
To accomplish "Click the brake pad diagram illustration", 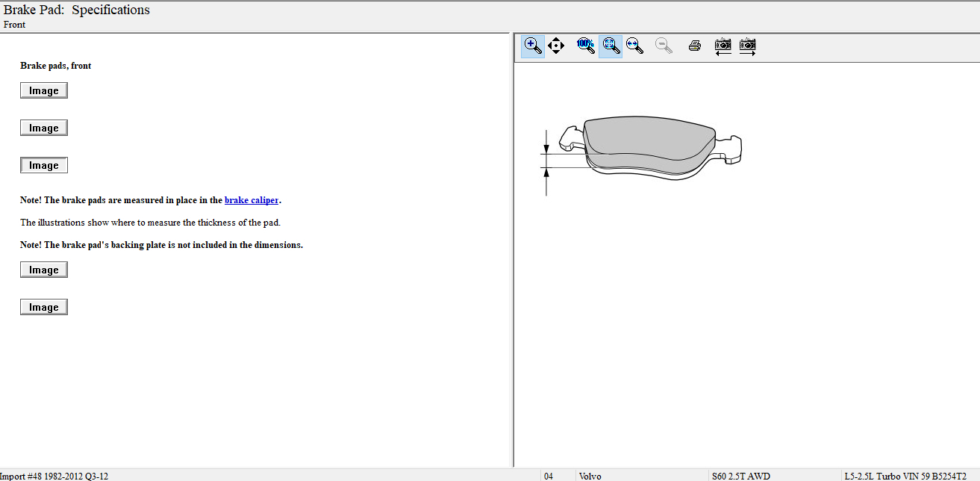I will click(646, 148).
